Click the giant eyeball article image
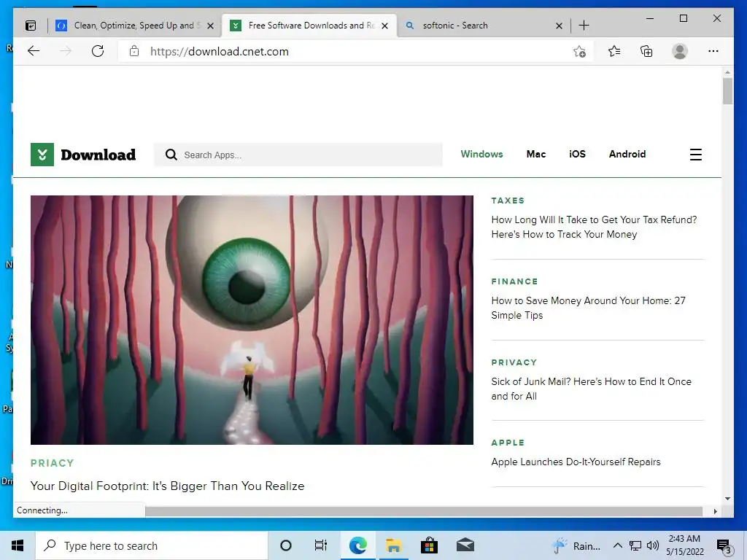The width and height of the screenshot is (747, 560). 252,320
